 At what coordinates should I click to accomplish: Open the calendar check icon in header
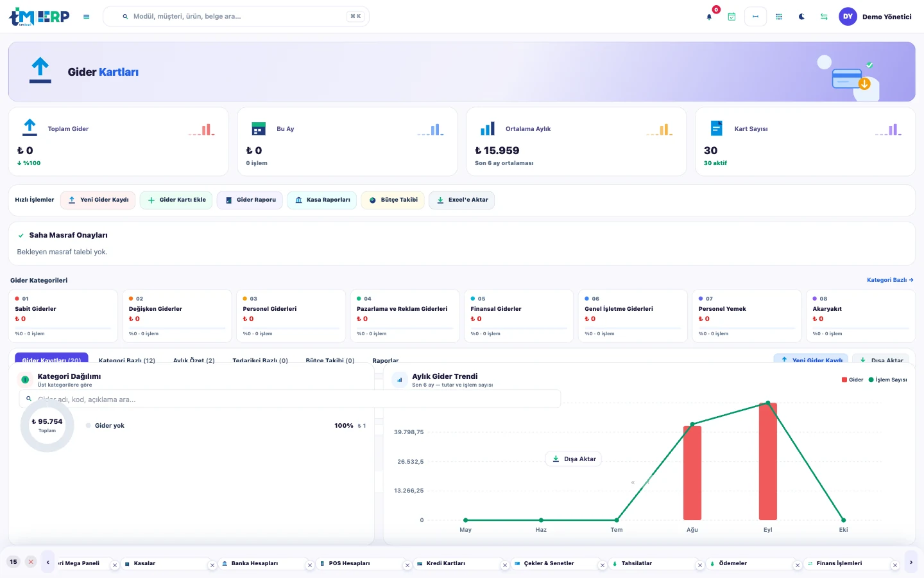coord(732,17)
